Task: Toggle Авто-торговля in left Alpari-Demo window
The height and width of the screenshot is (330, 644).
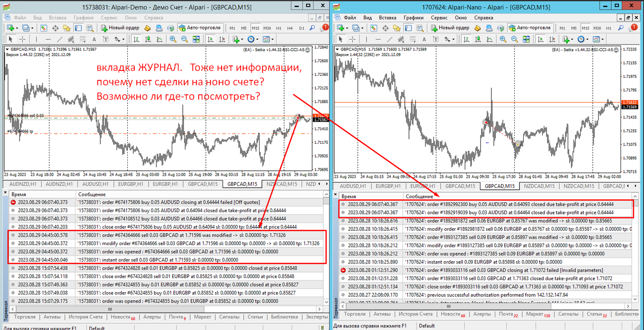Action: coord(200,27)
